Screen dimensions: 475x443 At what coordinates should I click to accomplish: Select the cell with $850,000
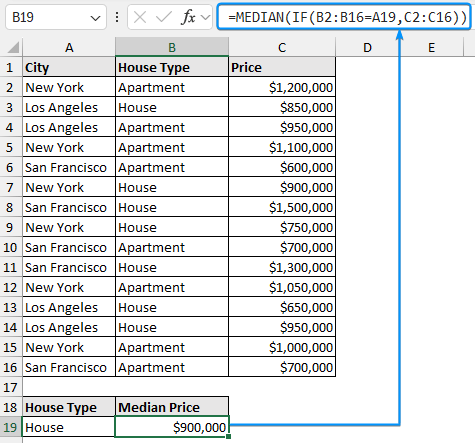pyautogui.click(x=282, y=107)
